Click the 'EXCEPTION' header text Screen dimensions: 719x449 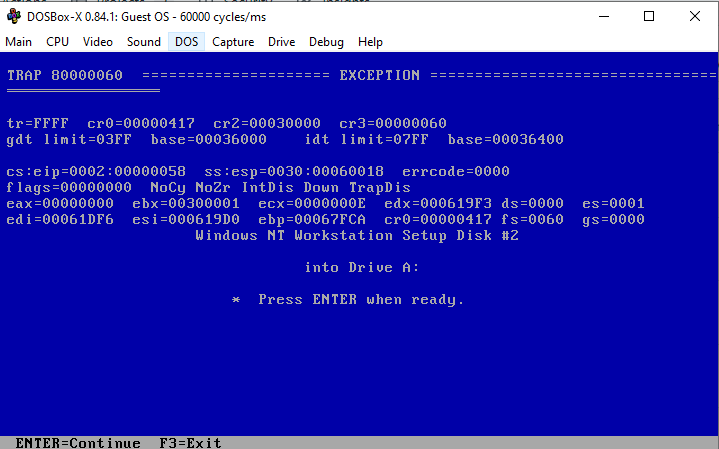point(380,75)
